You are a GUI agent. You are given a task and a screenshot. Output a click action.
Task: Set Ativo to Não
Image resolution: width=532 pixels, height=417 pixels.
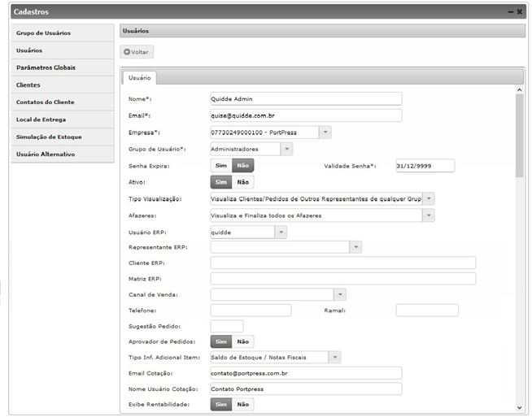(x=243, y=182)
